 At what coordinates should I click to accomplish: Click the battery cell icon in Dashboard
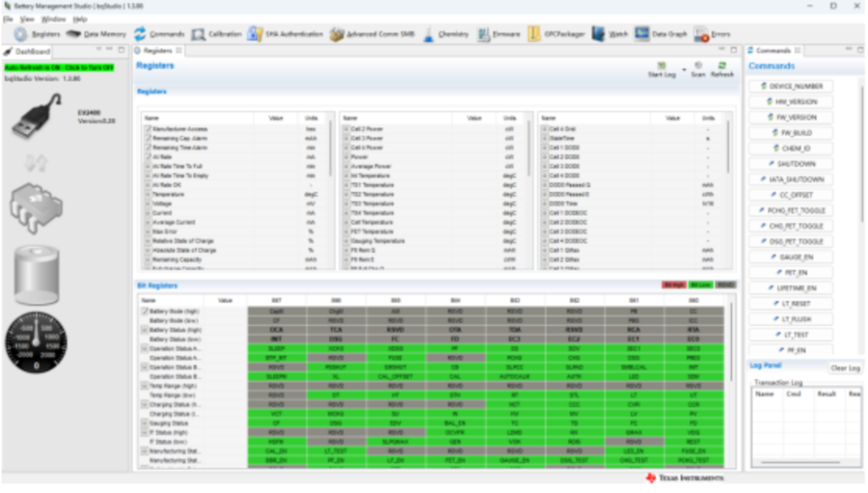(x=36, y=275)
